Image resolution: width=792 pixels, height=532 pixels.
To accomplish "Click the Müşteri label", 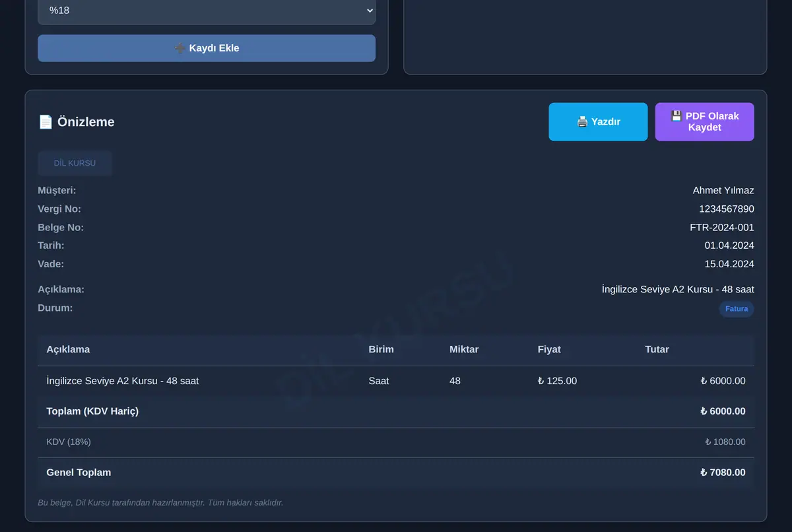I will pyautogui.click(x=57, y=190).
